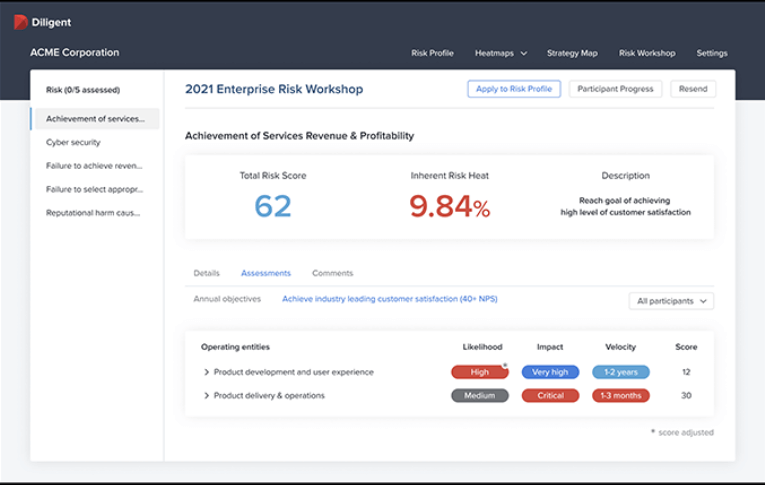765x485 pixels.
Task: Open the customer satisfaction annual objective link
Action: tap(390, 299)
